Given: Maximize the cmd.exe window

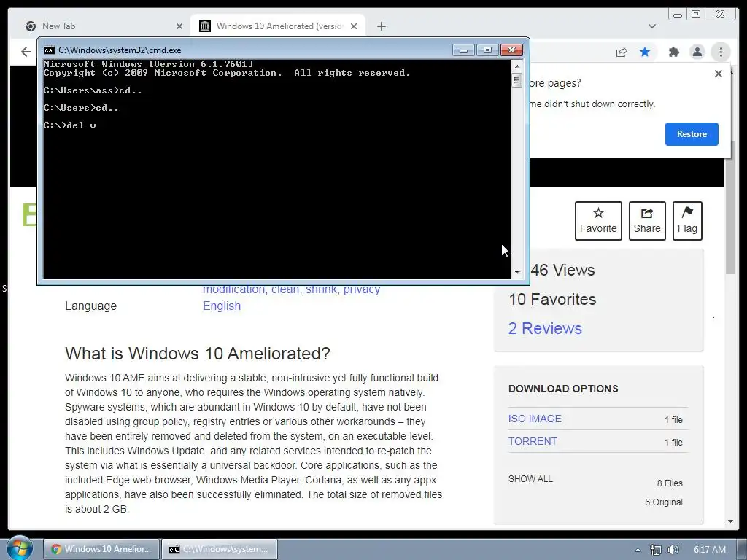Looking at the screenshot, I should 487,50.
